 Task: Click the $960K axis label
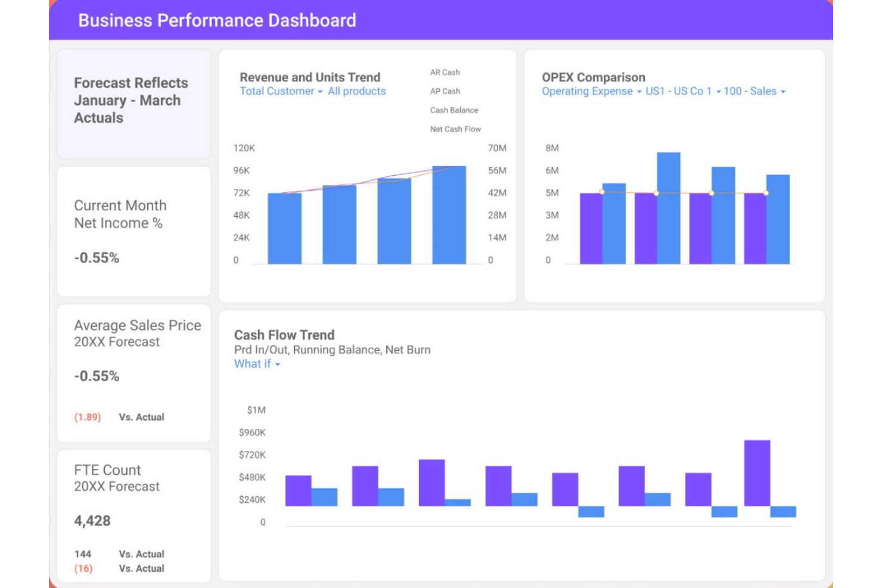coord(252,433)
